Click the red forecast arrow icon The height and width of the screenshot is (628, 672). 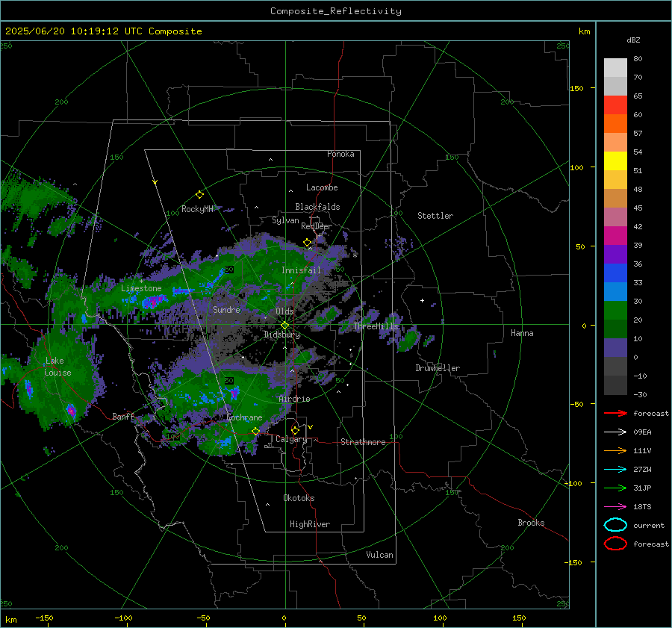(x=615, y=413)
